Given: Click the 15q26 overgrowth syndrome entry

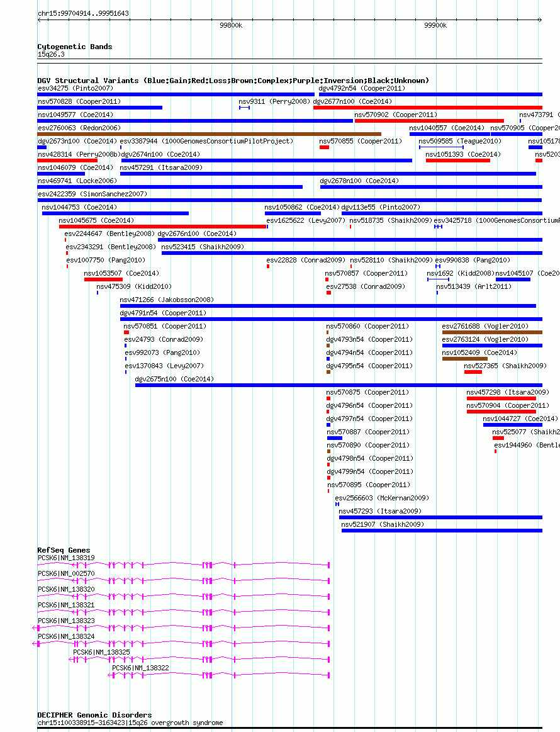Looking at the screenshot, I should tap(130, 723).
